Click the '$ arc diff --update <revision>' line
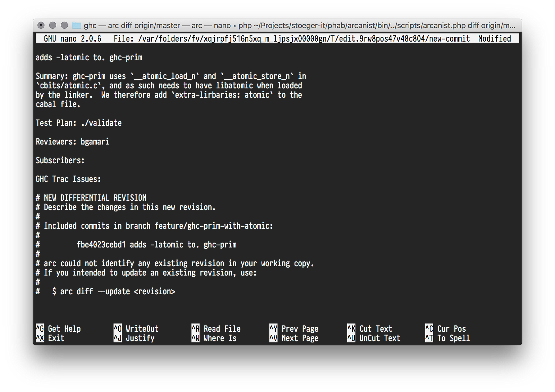555x392 pixels. pos(113,291)
